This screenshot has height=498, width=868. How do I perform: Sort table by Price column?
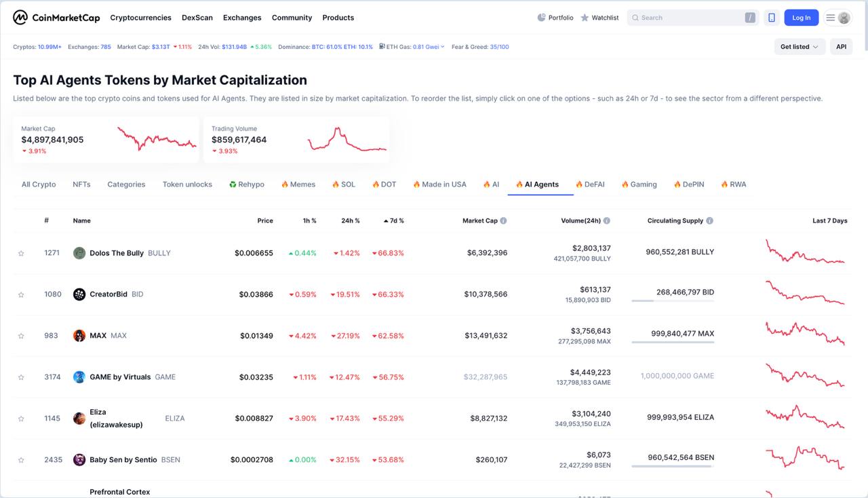pos(265,221)
